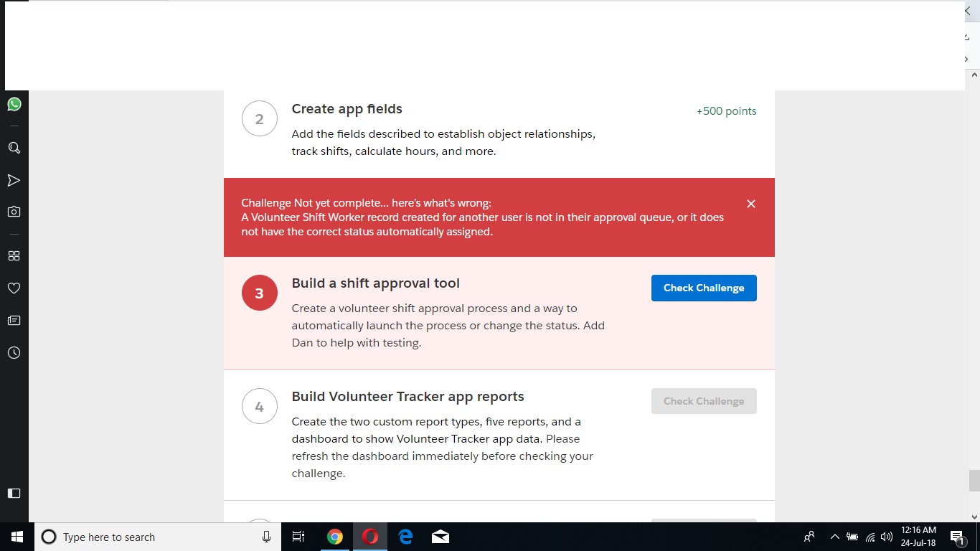The image size is (980, 551).
Task: Dismiss the red challenge error banner
Action: 751,204
